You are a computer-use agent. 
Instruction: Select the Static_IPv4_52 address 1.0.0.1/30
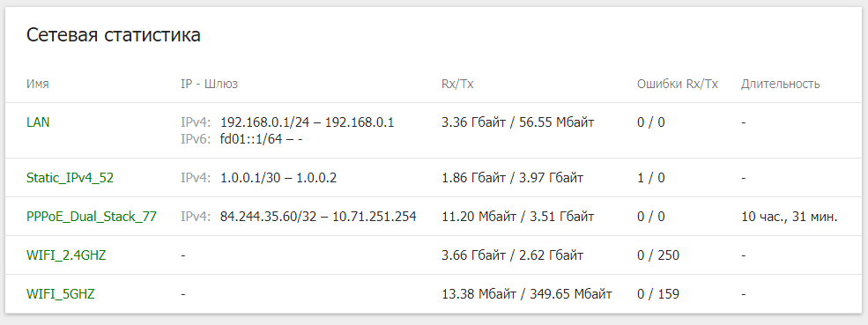[x=249, y=178]
